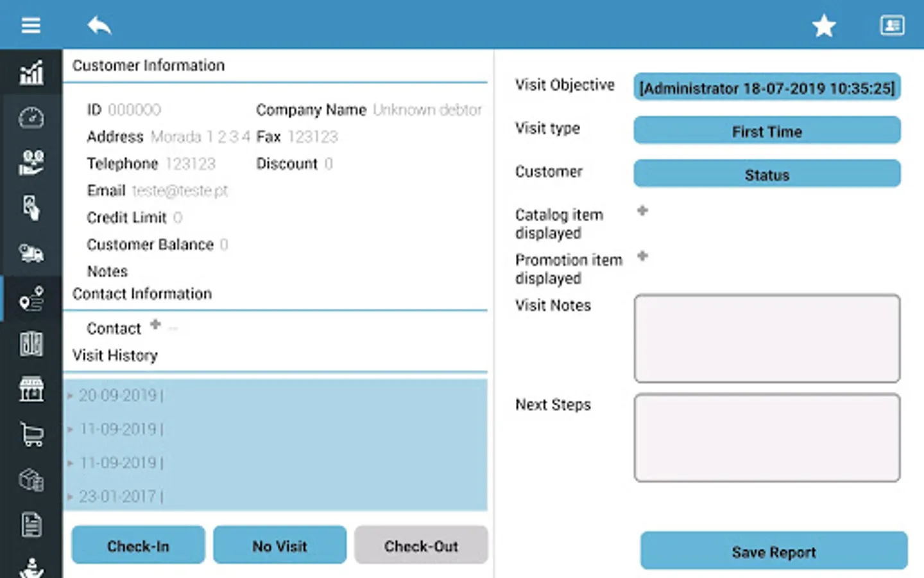
Task: Click the Discount label
Action: tap(287, 164)
